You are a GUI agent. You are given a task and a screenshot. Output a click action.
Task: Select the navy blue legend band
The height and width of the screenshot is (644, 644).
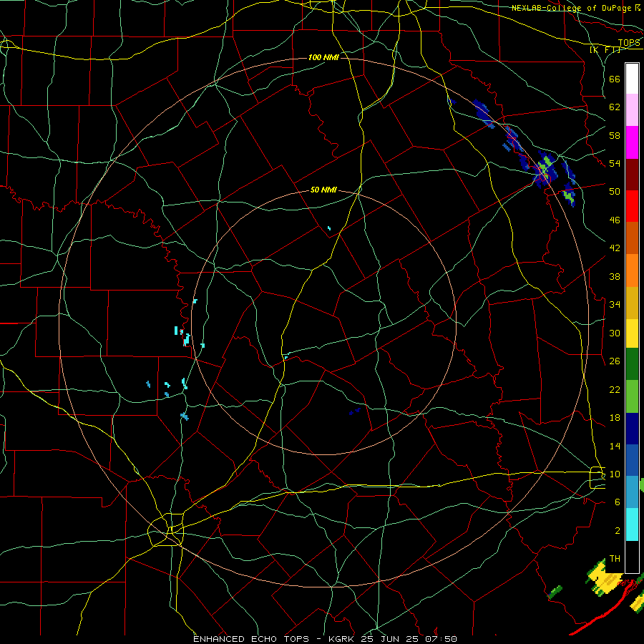632,429
